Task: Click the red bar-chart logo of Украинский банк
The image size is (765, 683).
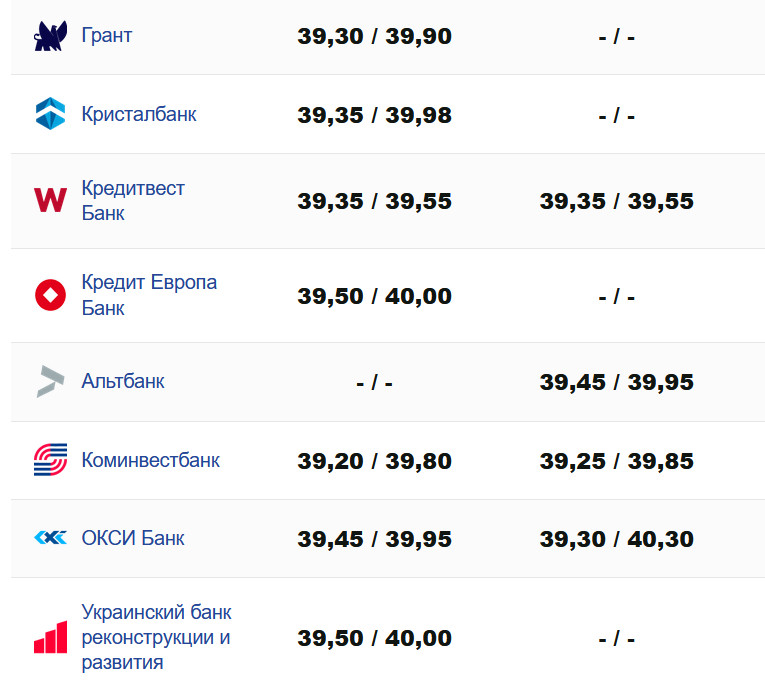Action: coord(50,636)
